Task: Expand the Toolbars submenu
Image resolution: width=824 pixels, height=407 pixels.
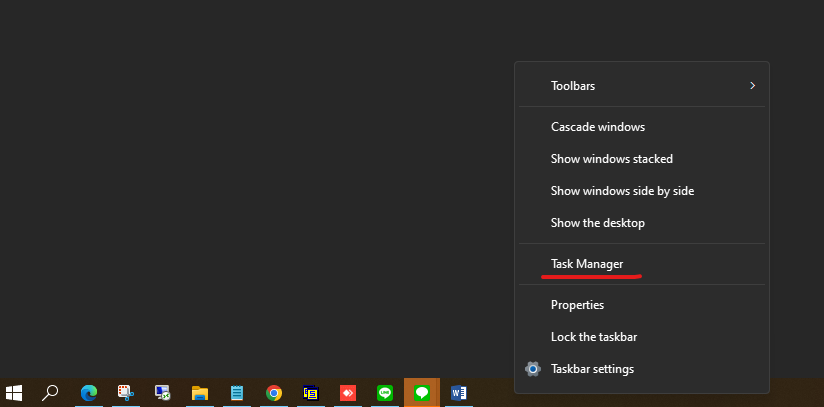Action: point(641,86)
